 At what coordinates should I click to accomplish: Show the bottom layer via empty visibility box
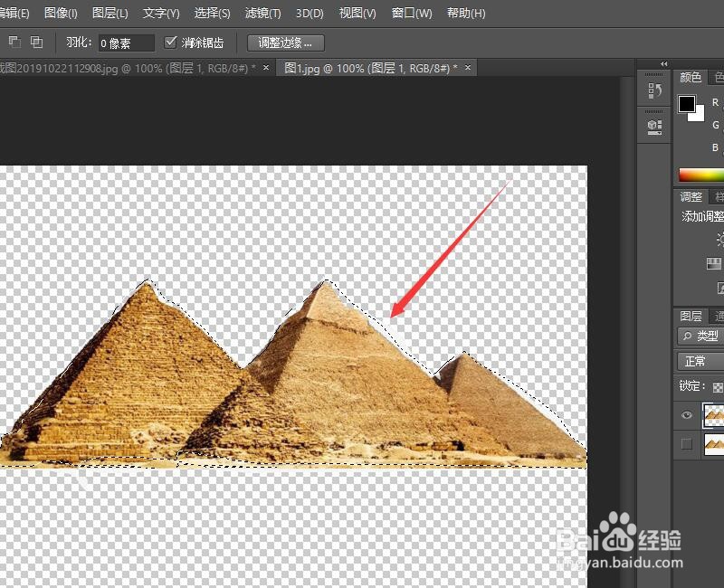coord(687,444)
